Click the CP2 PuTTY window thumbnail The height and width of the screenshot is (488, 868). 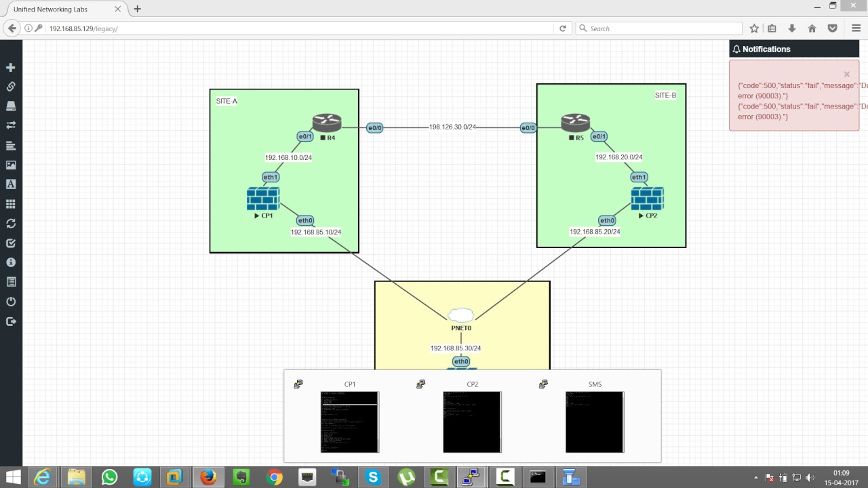472,422
